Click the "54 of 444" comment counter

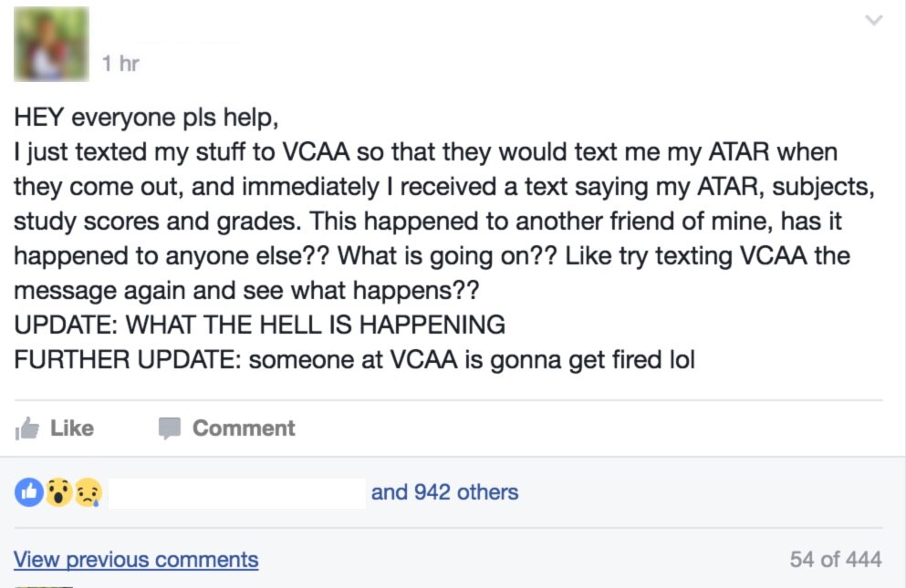click(x=835, y=559)
